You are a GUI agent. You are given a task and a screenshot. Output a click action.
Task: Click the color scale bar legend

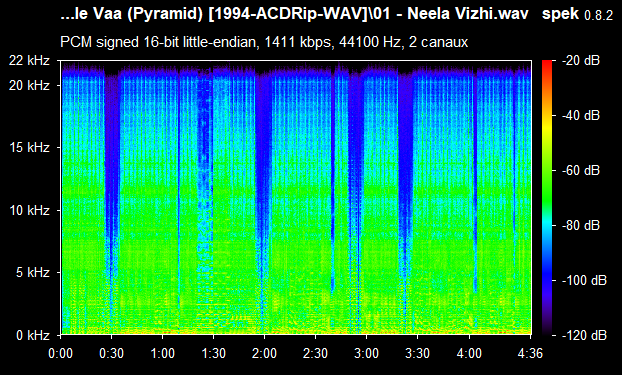click(547, 198)
